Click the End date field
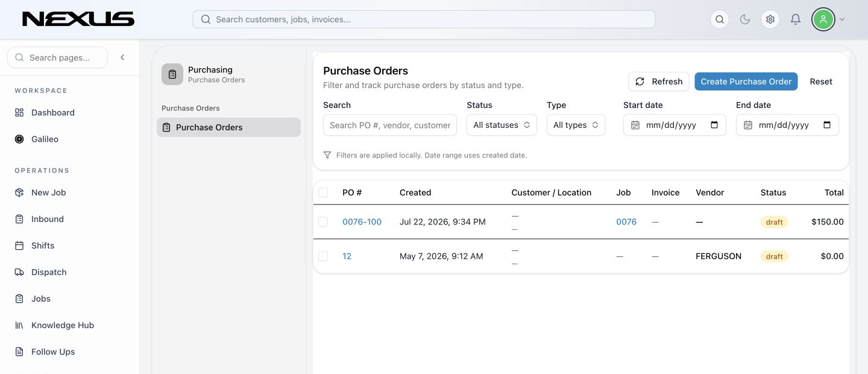 coord(787,125)
